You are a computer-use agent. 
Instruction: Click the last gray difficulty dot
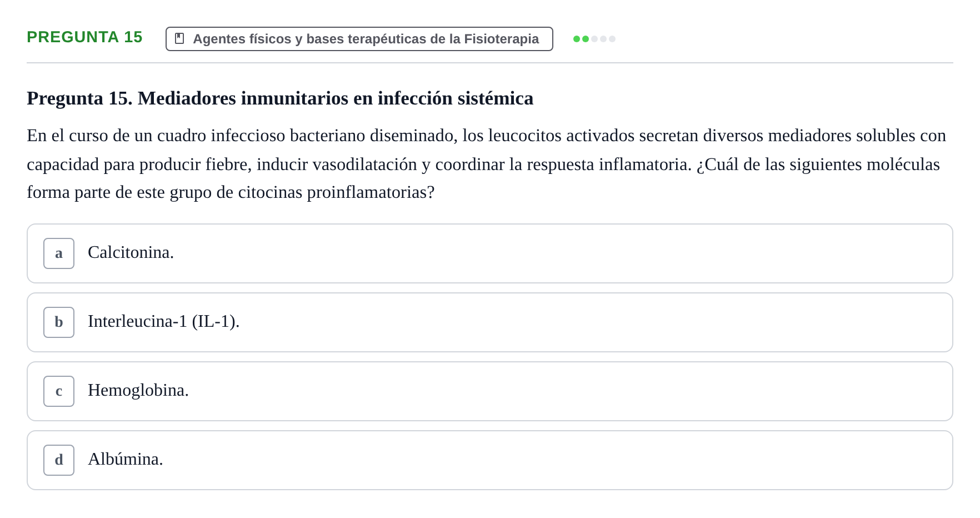(x=612, y=39)
